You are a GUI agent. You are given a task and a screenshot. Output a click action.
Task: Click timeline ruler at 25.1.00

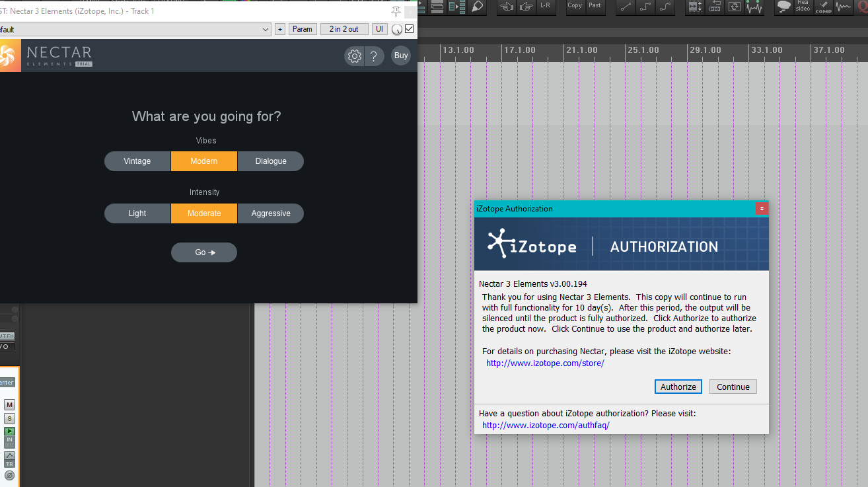[x=643, y=50]
